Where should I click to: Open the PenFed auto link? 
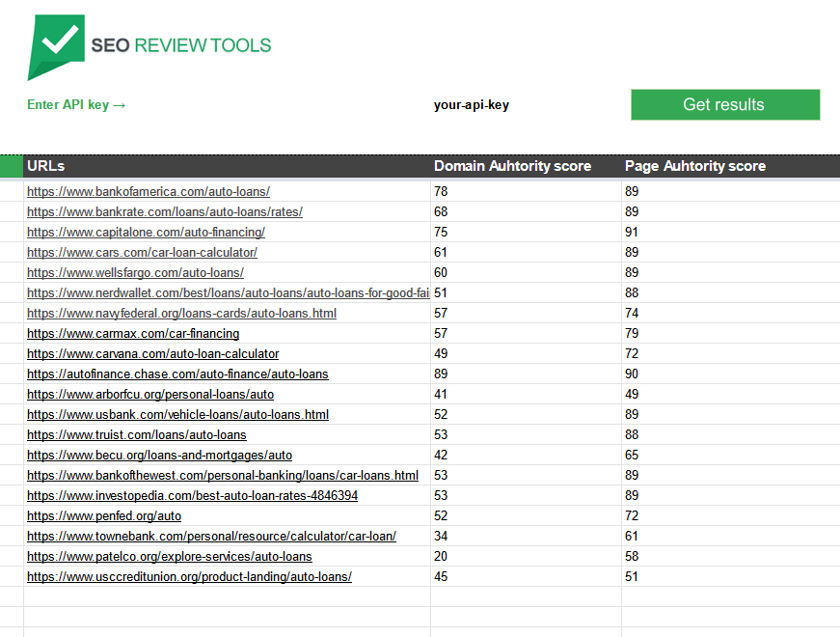(104, 515)
